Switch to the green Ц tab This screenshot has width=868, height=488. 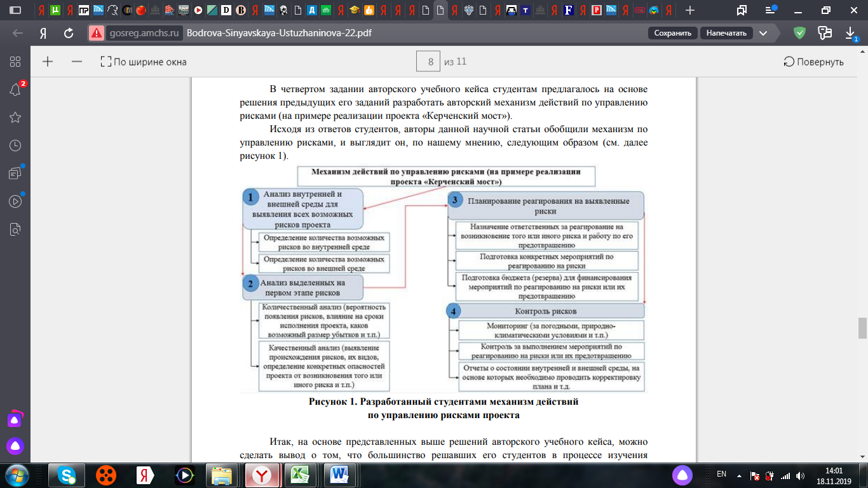coord(56,10)
